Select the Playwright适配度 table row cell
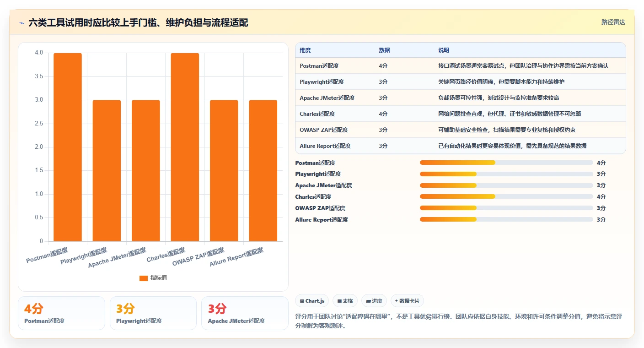Image resolution: width=644 pixels, height=348 pixels. pyautogui.click(x=322, y=82)
